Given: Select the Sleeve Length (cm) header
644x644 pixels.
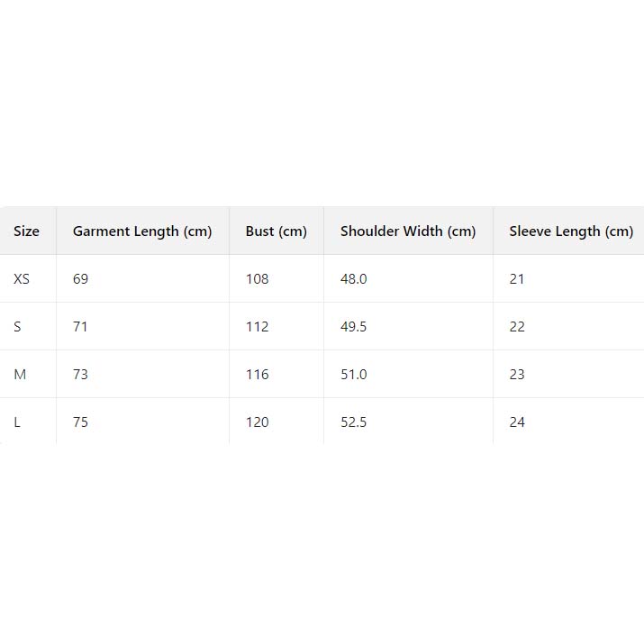Looking at the screenshot, I should pyautogui.click(x=570, y=231).
